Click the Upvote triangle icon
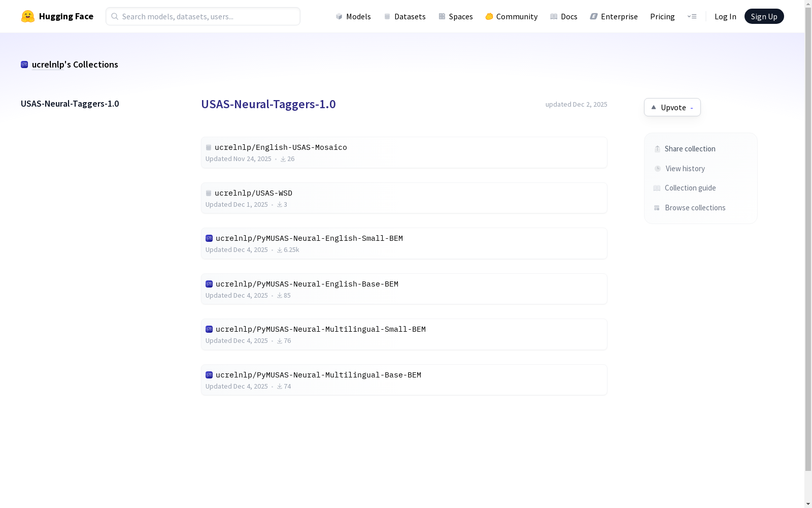812x508 pixels. coord(654,107)
